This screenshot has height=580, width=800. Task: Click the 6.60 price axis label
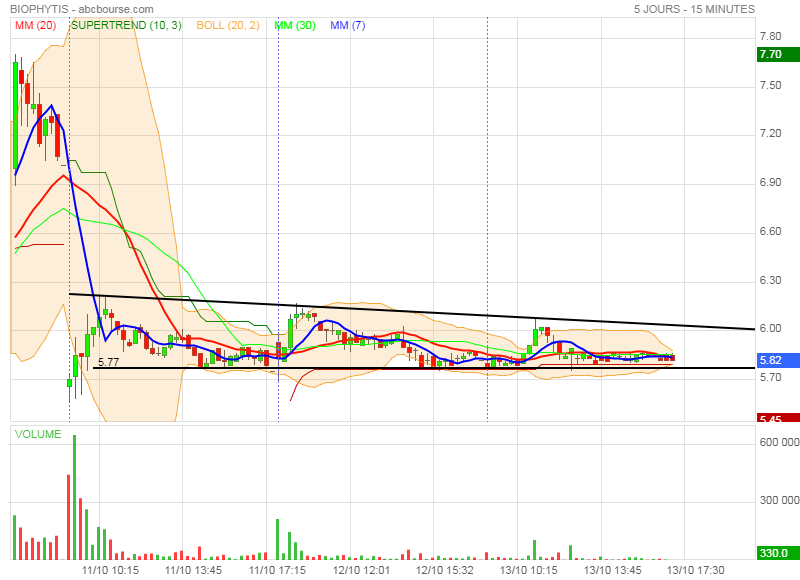point(770,232)
